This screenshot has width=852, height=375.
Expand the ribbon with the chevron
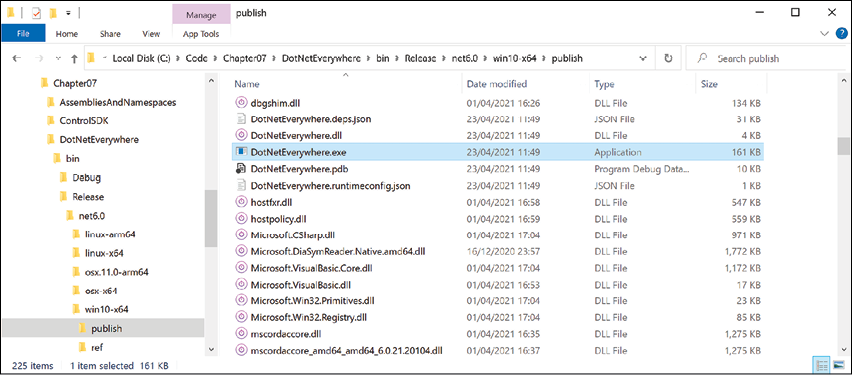click(824, 34)
